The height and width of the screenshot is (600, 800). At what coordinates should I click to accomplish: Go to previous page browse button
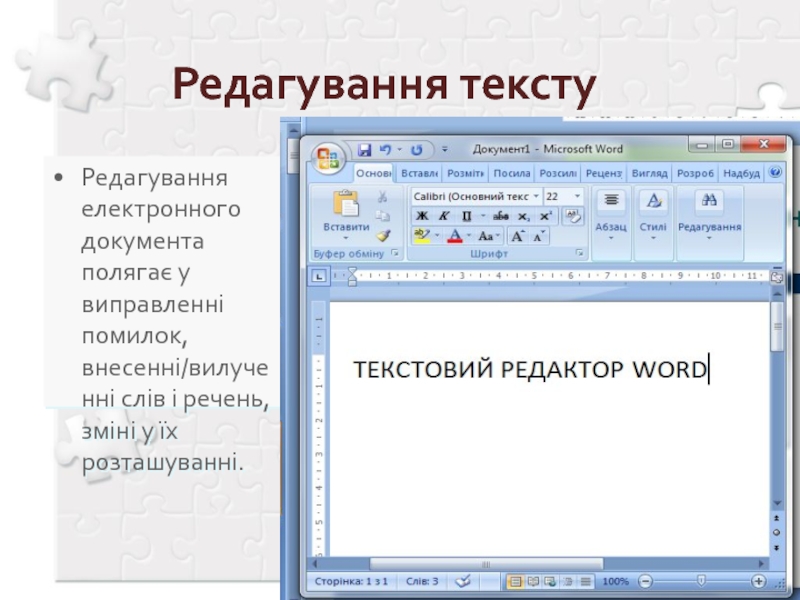tap(777, 518)
